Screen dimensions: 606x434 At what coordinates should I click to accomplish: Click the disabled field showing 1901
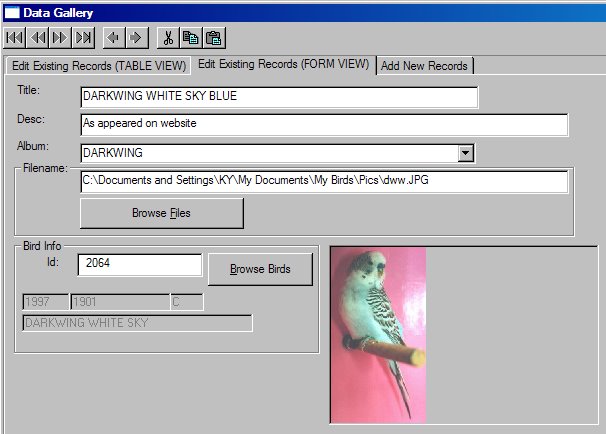(x=120, y=301)
